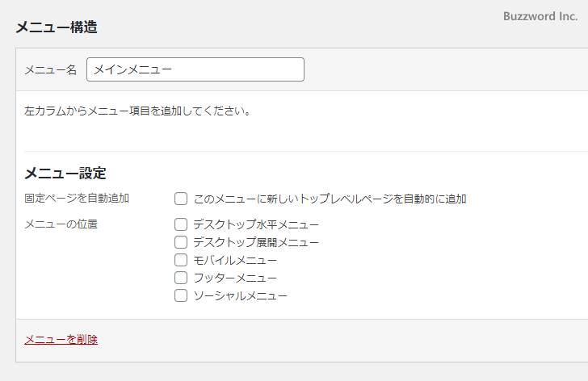
Task: Enable checkbox for auto-adding new top-level pages
Action: point(181,199)
